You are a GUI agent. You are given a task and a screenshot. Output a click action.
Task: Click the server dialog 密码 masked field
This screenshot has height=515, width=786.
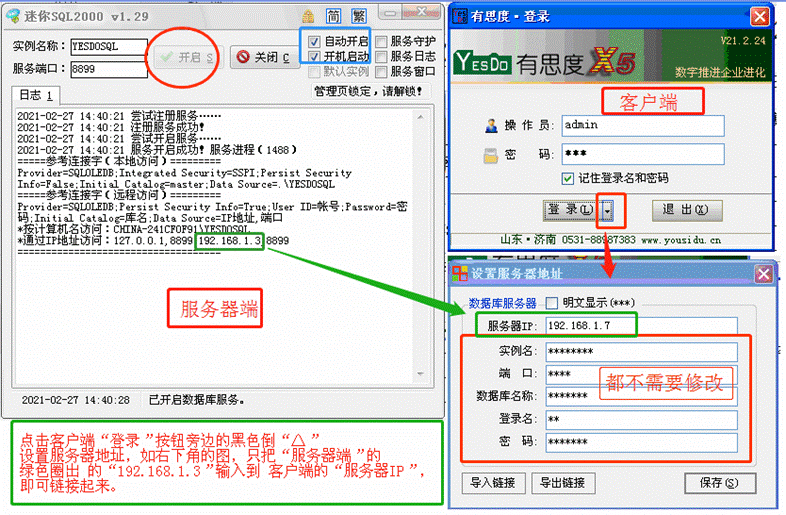pyautogui.click(x=642, y=442)
